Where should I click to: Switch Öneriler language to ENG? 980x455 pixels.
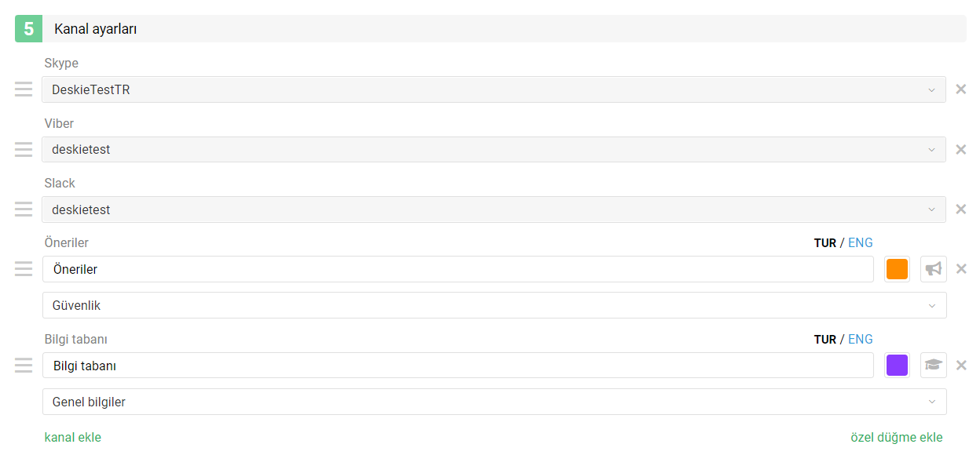[x=861, y=242]
